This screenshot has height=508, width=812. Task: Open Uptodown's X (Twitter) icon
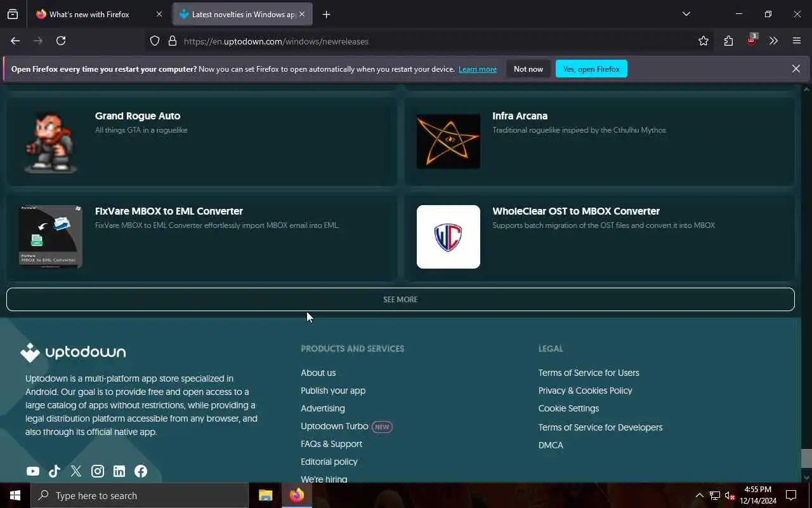(x=76, y=471)
